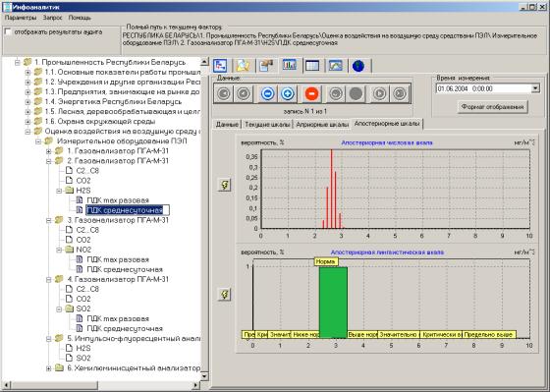
Task: Switch to Апостериорные шкалы tab
Action: pyautogui.click(x=387, y=124)
